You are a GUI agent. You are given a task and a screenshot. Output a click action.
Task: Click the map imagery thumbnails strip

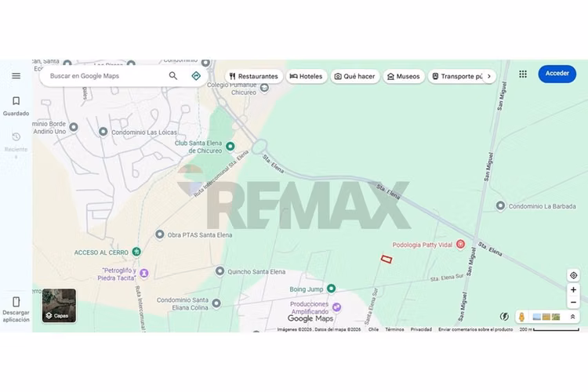[x=546, y=317]
